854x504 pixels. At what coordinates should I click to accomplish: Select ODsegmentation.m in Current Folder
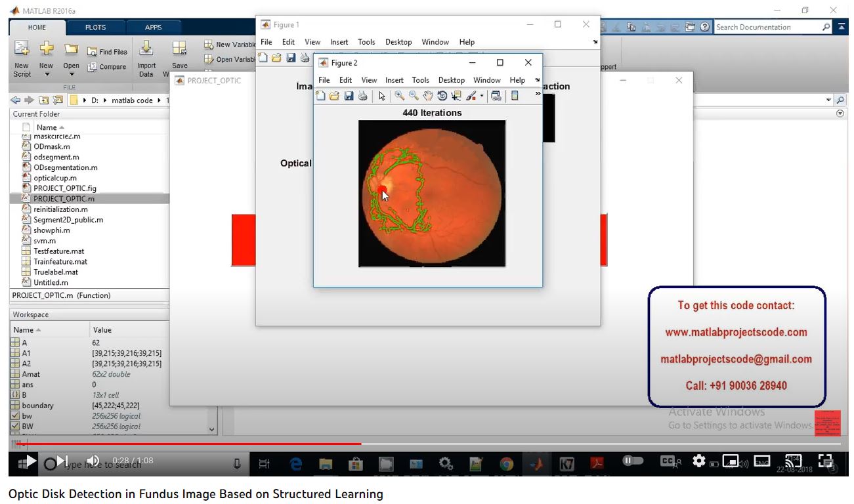pos(65,167)
